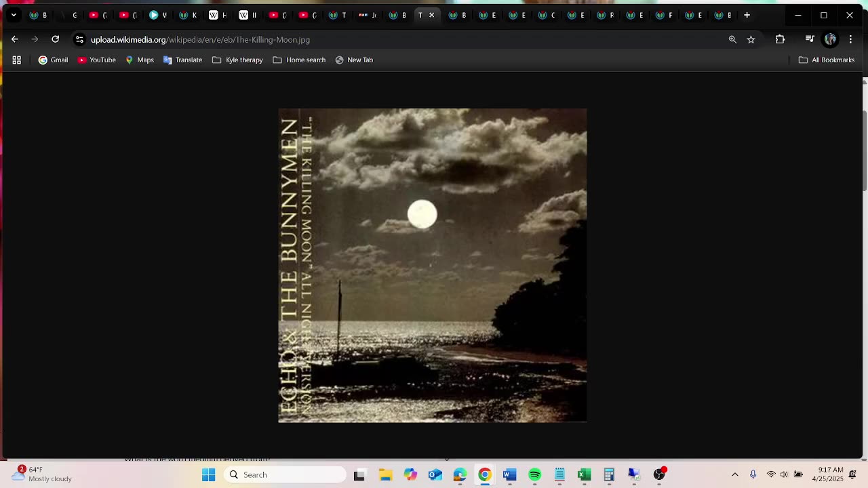Switch to the Wikipedia tab labeled H
This screenshot has width=868, height=488.
[217, 15]
